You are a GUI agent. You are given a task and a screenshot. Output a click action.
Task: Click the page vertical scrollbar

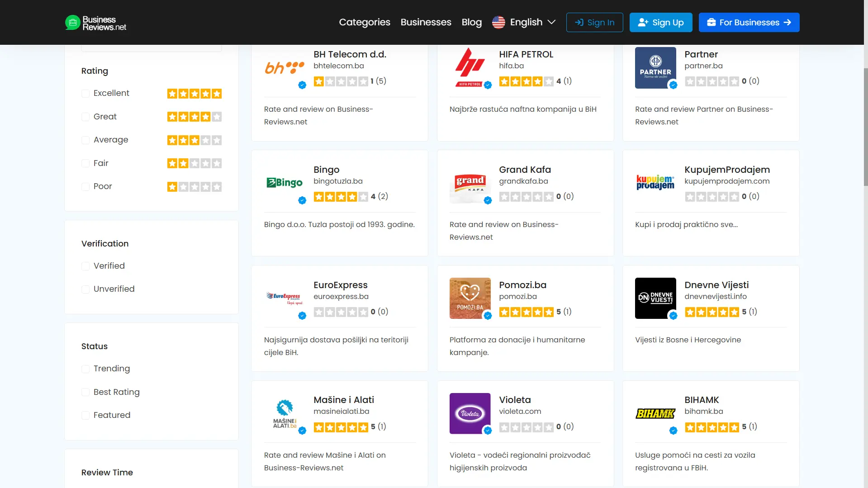coord(865,127)
